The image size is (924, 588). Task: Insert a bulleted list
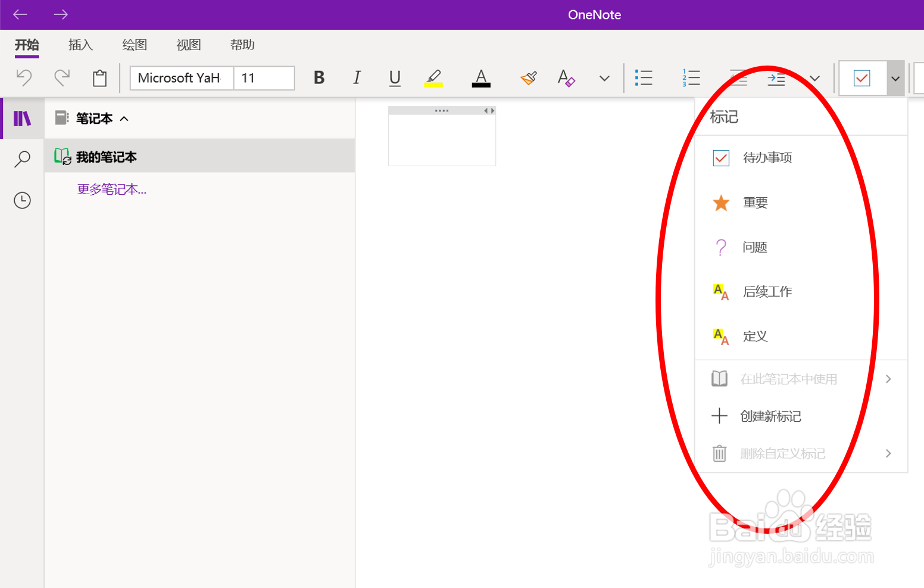[x=644, y=78]
